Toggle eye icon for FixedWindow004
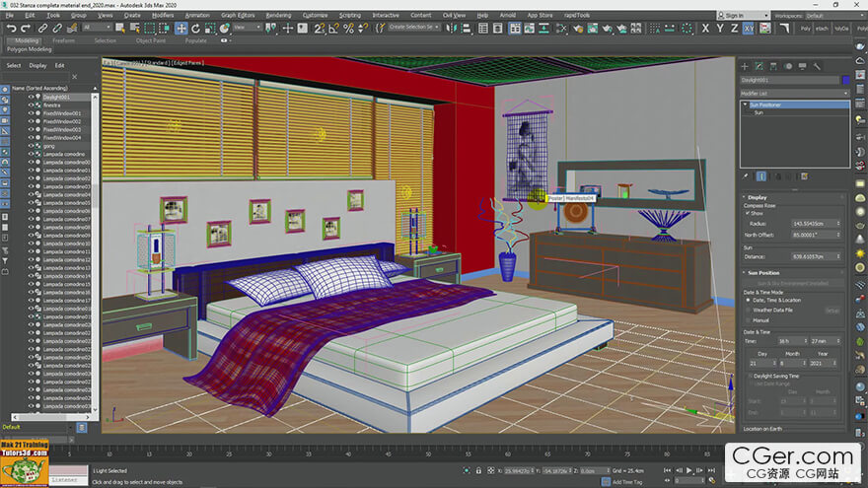 [31, 138]
